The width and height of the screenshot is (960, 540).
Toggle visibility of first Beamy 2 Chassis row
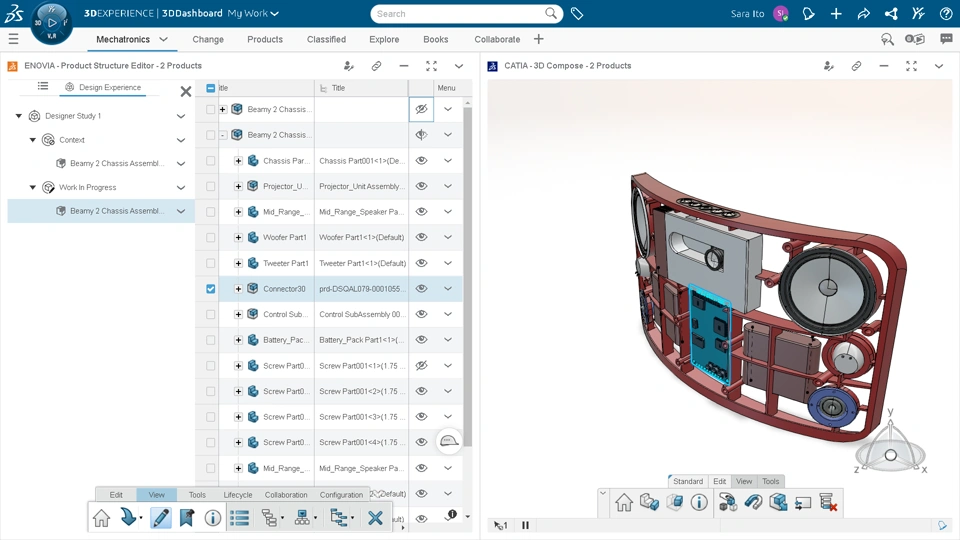click(421, 109)
